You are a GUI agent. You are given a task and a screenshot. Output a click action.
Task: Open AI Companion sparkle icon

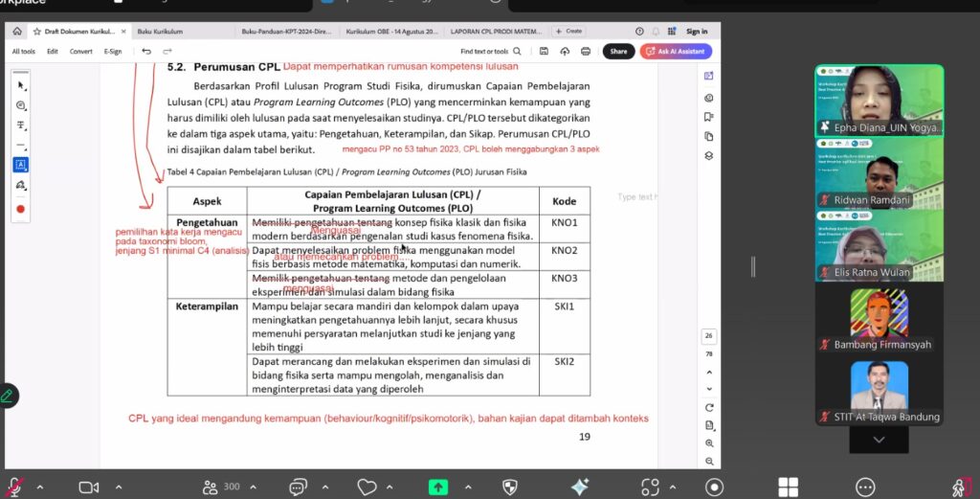point(579,487)
